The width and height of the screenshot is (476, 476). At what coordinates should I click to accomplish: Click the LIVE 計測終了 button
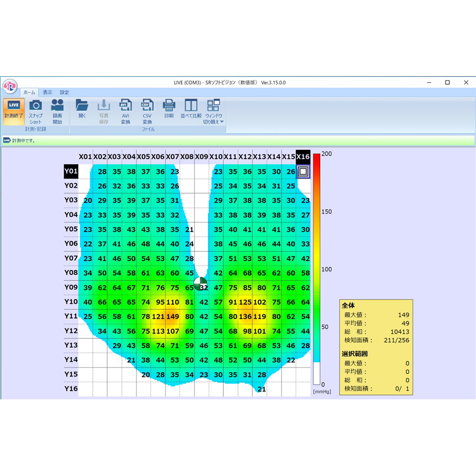13,111
